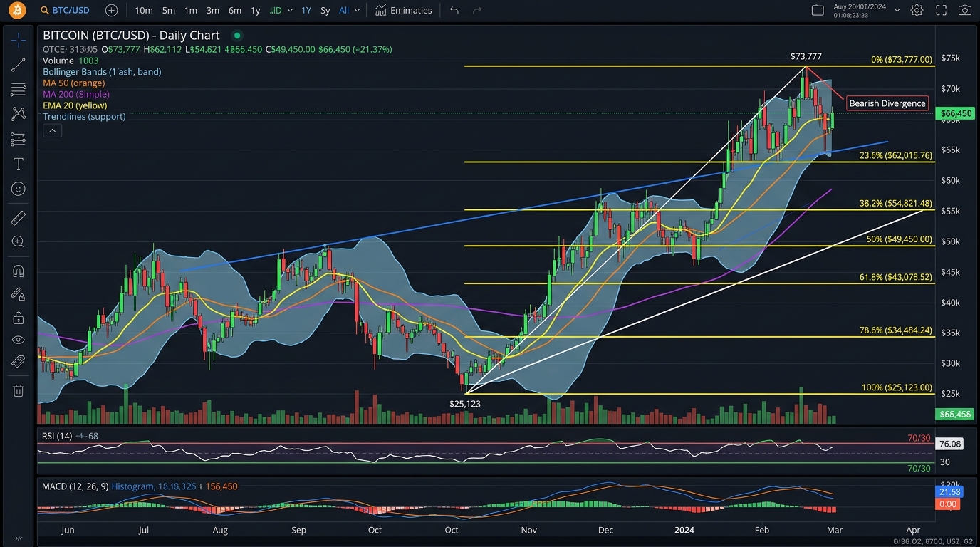Switch to the 5m timeframe
The height and width of the screenshot is (547, 980).
click(x=169, y=10)
